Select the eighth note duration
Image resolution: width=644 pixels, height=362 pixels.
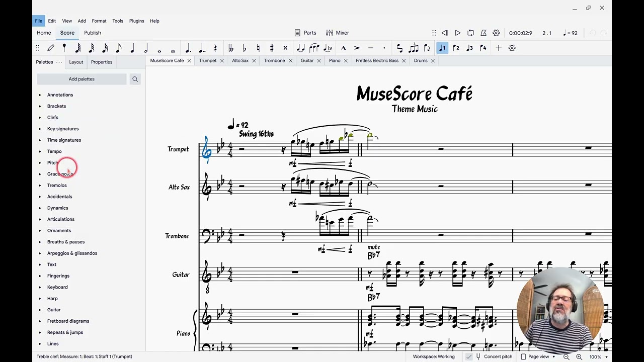click(119, 48)
